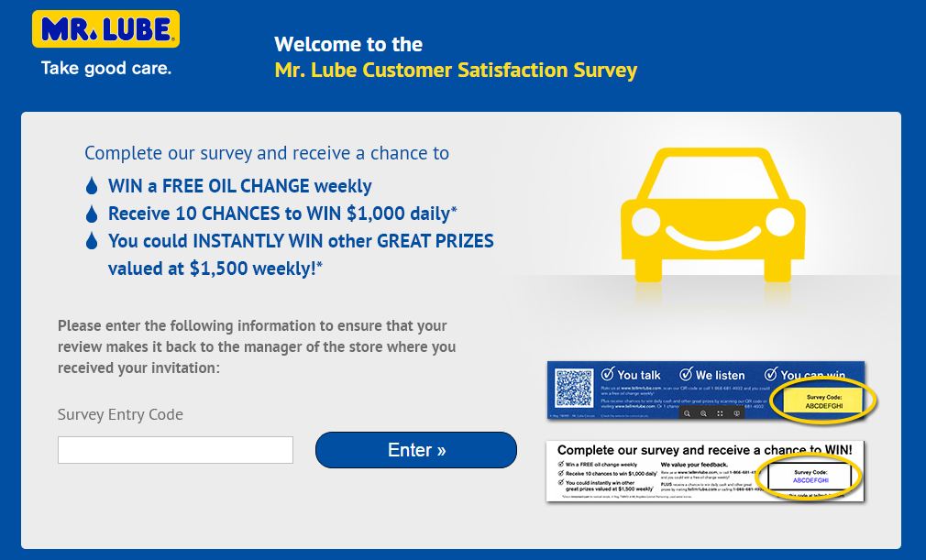
Task: Click the Complete our survey headline on white receipt
Action: [704, 450]
